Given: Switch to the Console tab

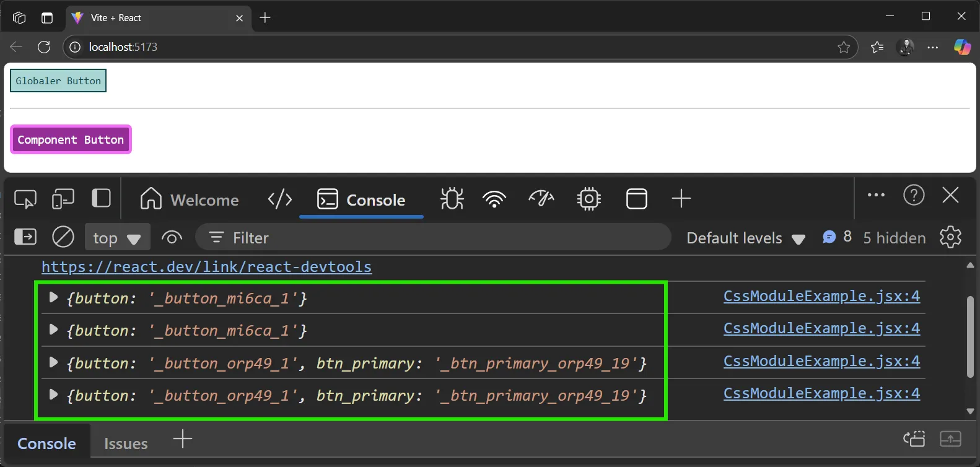Looking at the screenshot, I should pyautogui.click(x=361, y=199).
